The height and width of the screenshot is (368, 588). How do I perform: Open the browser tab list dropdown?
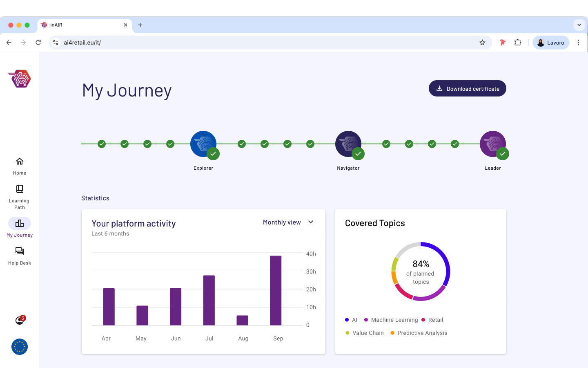coord(579,25)
